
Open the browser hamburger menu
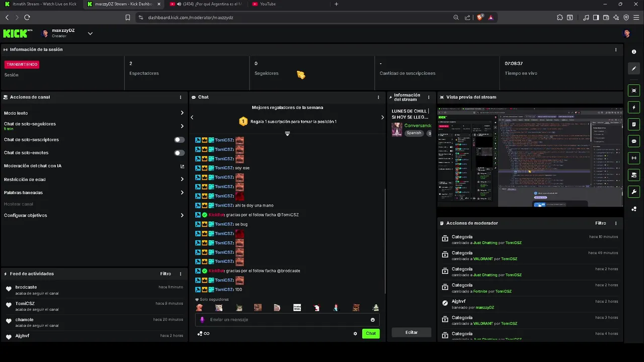(x=636, y=17)
